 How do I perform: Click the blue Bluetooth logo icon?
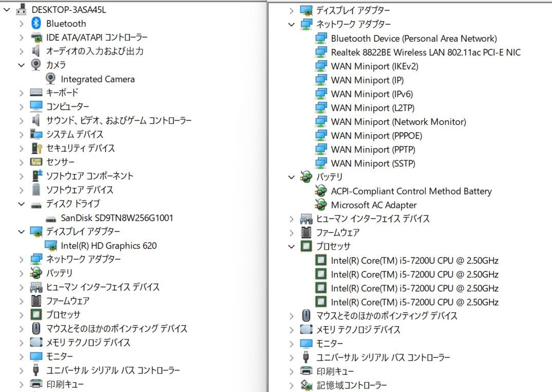(36, 24)
